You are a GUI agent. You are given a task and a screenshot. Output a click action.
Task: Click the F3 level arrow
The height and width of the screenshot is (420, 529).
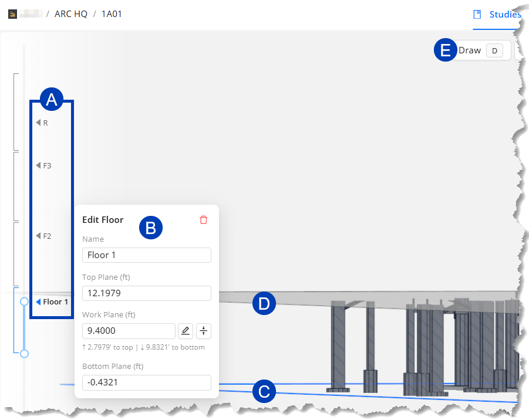click(38, 165)
